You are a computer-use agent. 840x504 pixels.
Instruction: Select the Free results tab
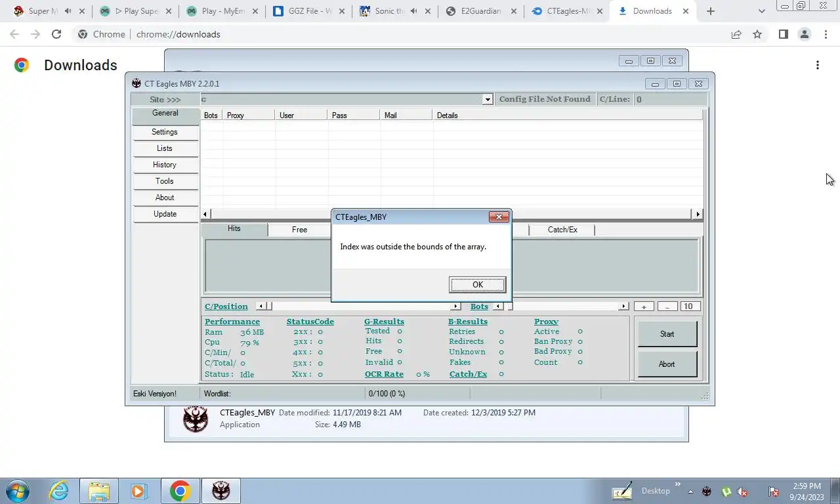tap(299, 230)
